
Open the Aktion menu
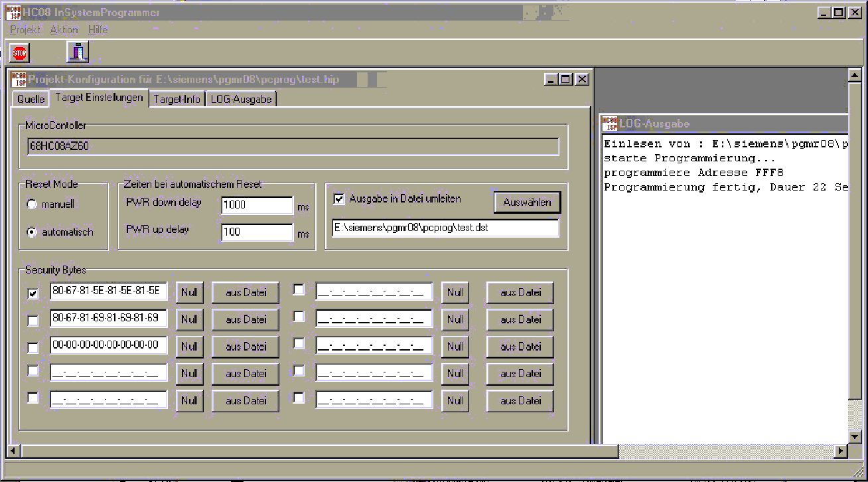tap(64, 30)
